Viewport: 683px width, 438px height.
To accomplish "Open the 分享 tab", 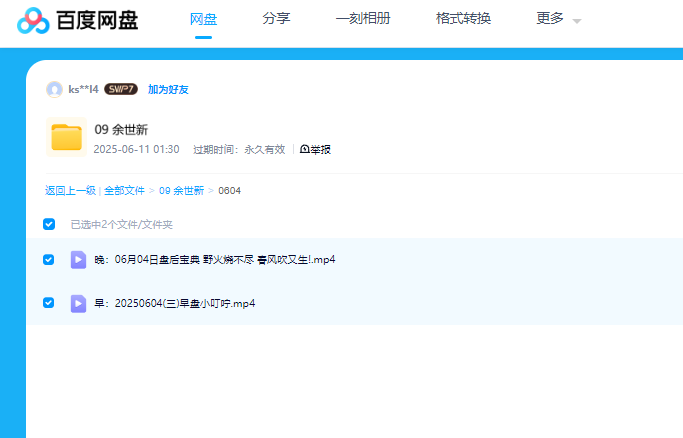I will tap(276, 18).
